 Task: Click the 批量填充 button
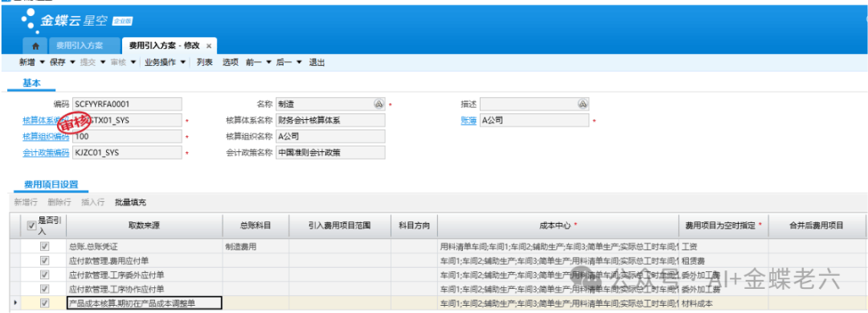[131, 202]
